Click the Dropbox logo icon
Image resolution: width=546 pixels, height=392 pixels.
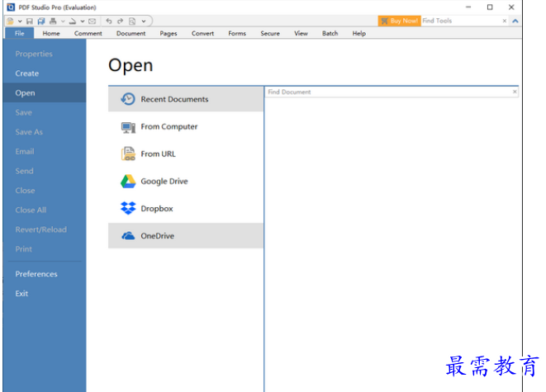click(x=128, y=208)
